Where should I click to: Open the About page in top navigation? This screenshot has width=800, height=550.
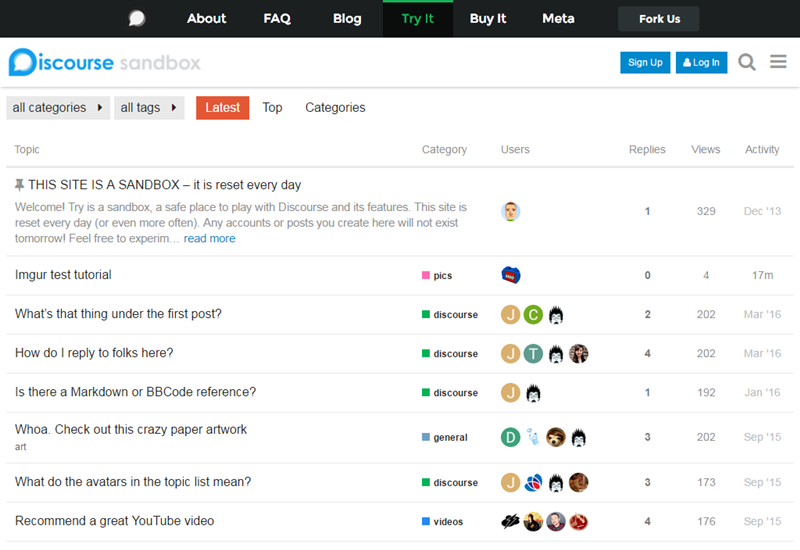(207, 18)
